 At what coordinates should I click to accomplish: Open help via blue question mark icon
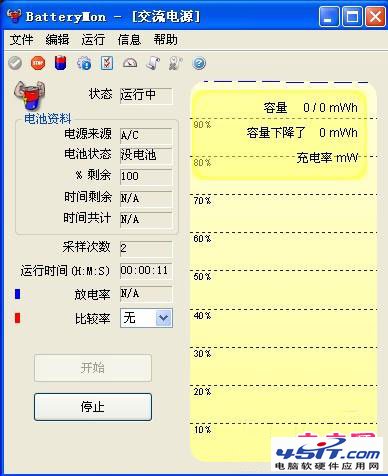tap(199, 63)
